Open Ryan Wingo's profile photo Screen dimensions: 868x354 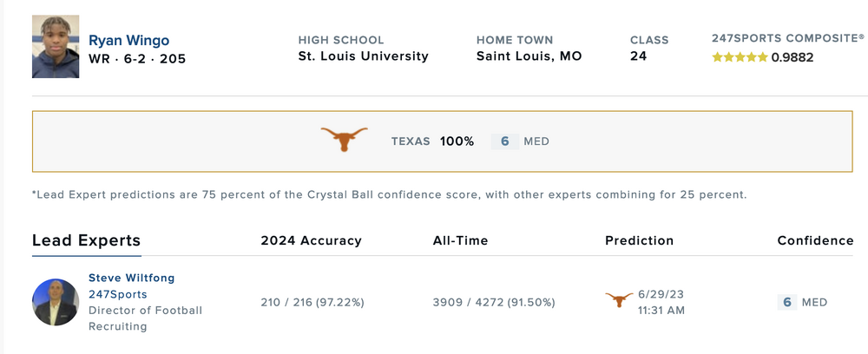pos(56,47)
